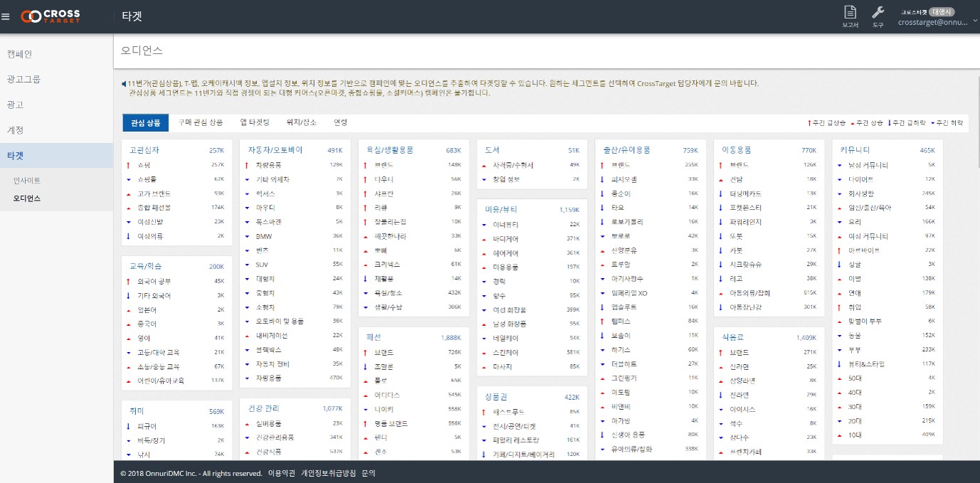Select the 연령 tab
This screenshot has height=483, width=980.
[x=340, y=122]
